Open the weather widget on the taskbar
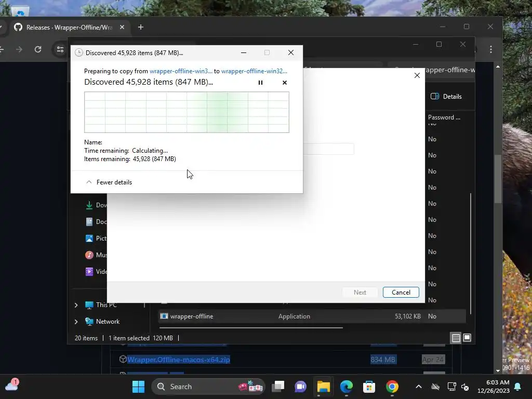Screen dimensions: 532x399 click(12, 386)
